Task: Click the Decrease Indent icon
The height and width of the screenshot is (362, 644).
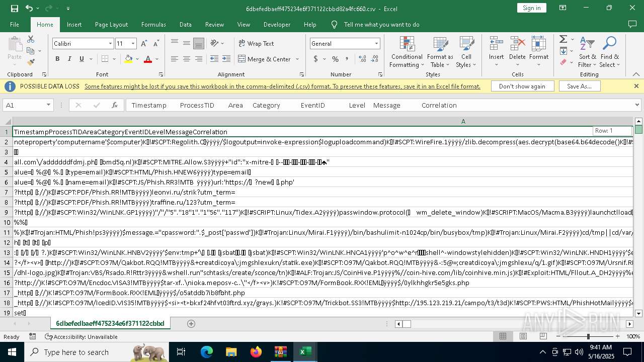Action: click(x=214, y=59)
